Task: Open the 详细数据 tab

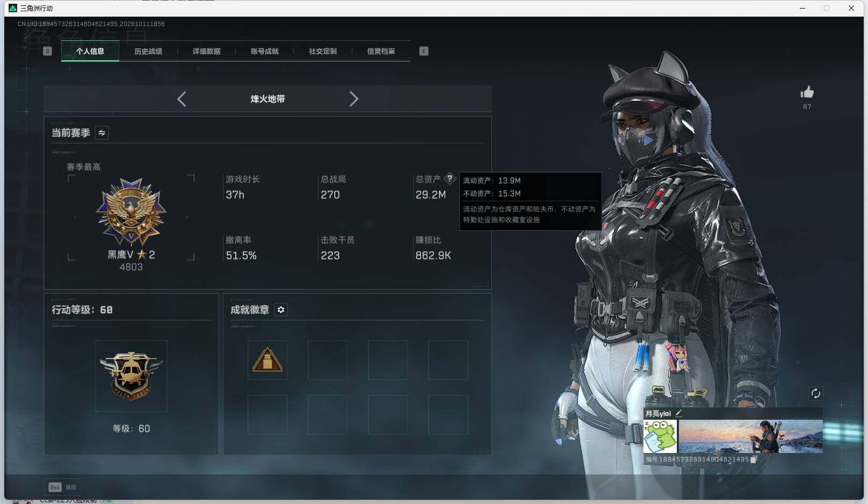Action: click(x=206, y=51)
